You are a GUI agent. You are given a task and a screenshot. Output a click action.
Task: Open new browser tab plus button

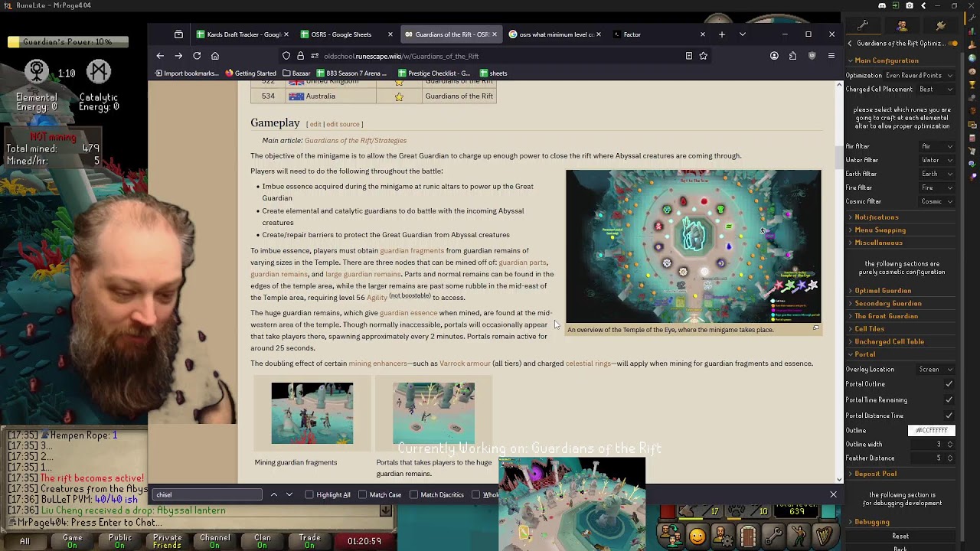coord(721,34)
